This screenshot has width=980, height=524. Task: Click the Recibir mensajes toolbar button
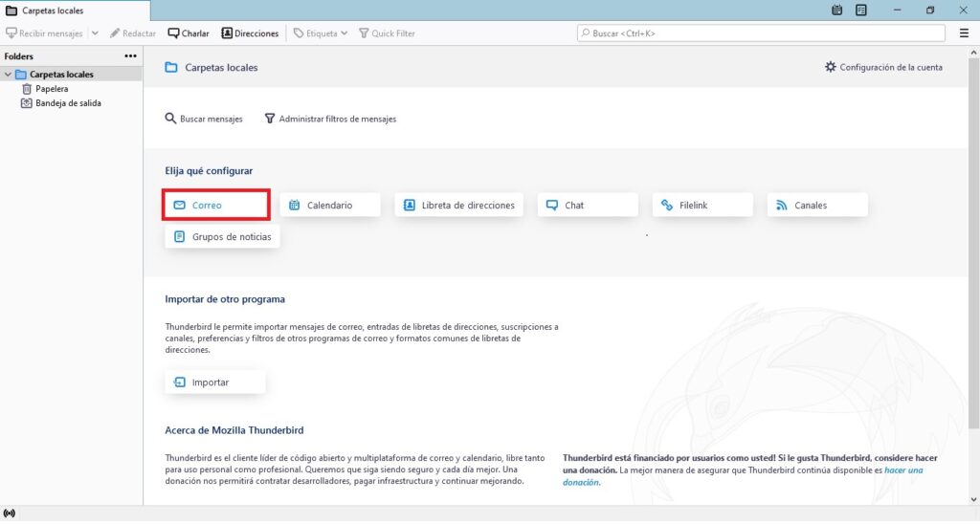44,33
